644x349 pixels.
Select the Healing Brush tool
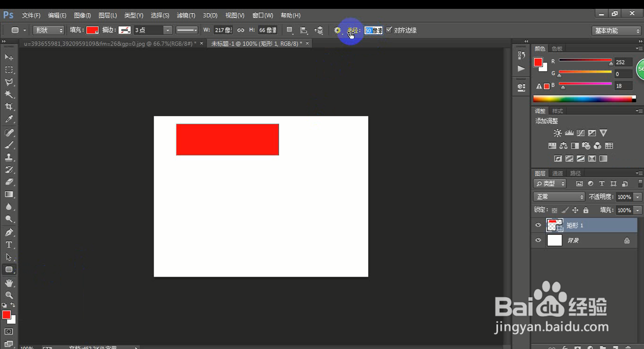(9, 132)
